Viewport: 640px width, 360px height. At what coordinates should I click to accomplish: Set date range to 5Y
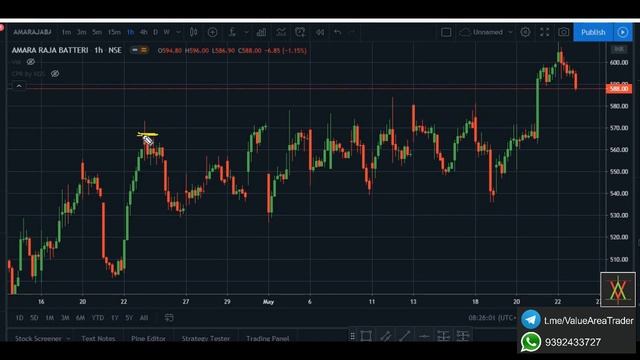[x=129, y=318]
